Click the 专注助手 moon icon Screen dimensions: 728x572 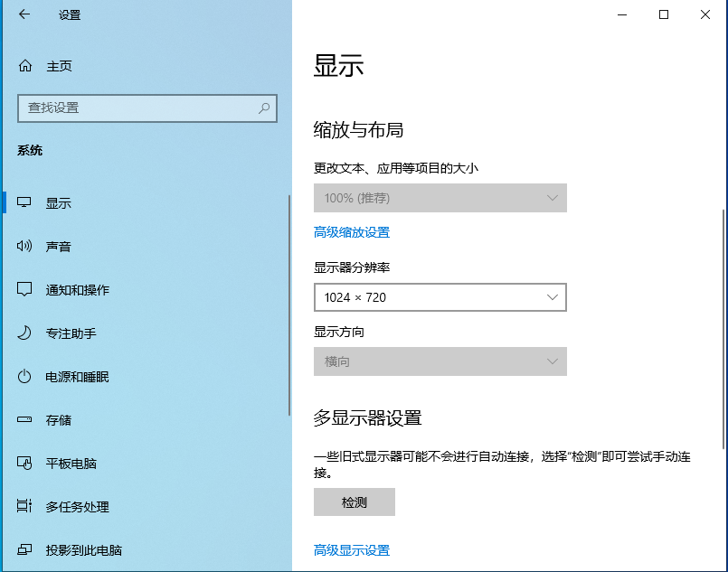[24, 333]
